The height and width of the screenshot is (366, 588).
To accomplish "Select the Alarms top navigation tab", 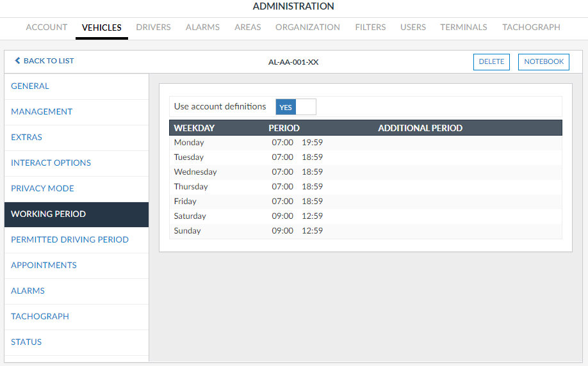I will point(202,28).
